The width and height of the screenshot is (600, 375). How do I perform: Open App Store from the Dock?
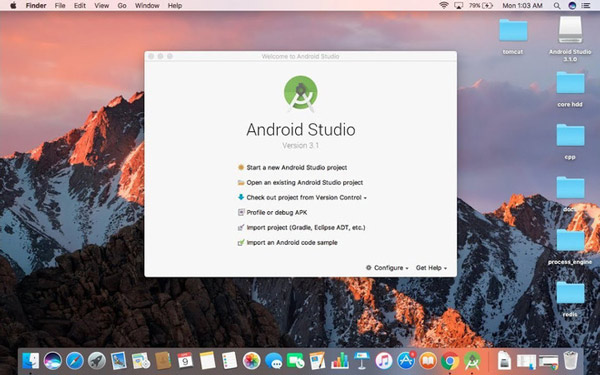click(x=406, y=360)
